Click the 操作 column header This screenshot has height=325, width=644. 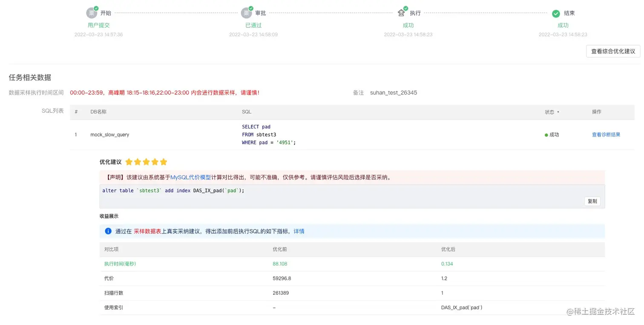click(x=597, y=112)
